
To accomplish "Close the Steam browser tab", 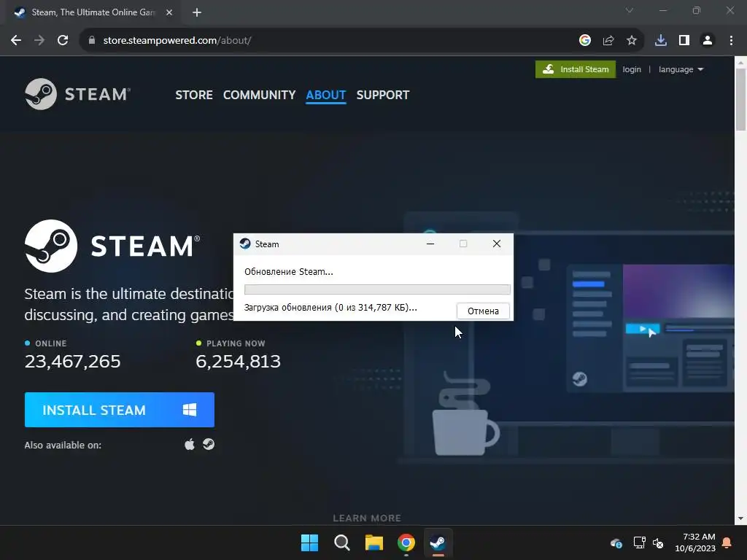I will tap(169, 12).
